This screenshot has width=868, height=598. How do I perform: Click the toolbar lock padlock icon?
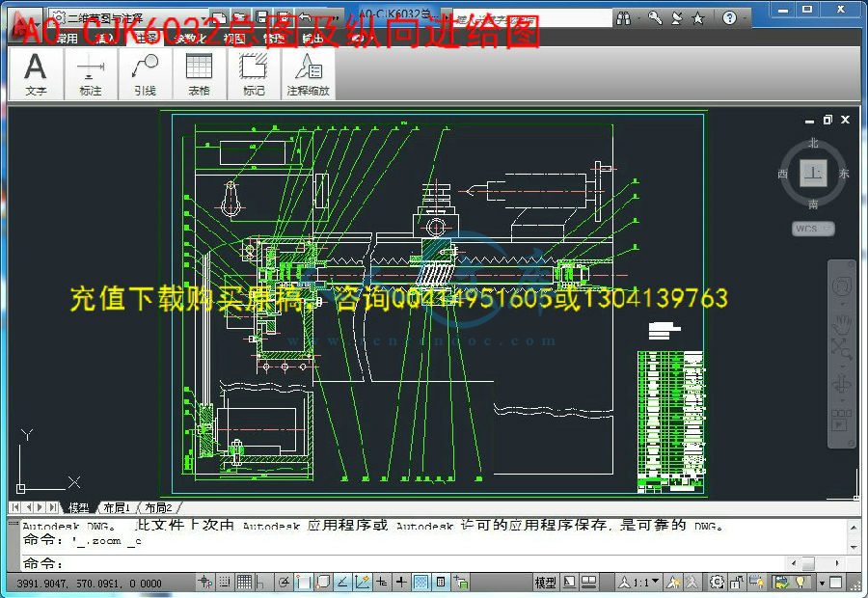[737, 582]
